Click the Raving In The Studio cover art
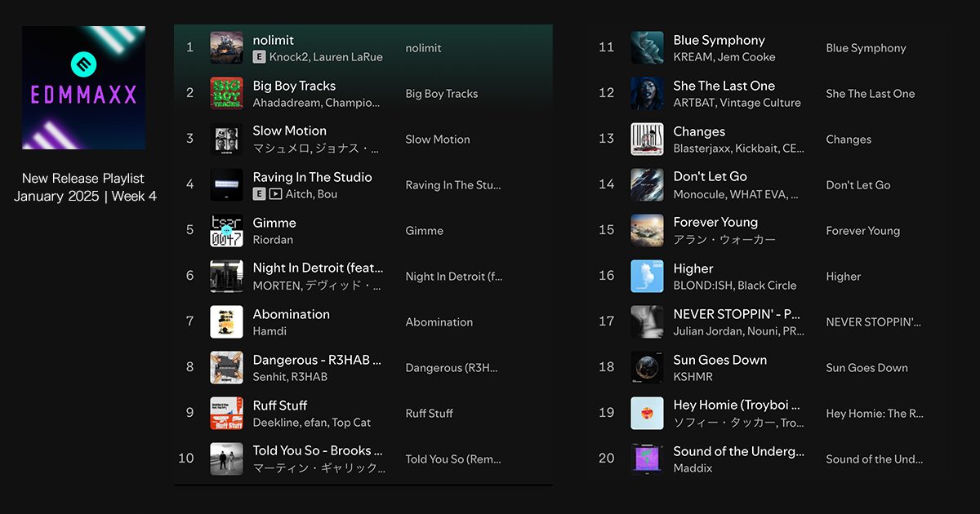980x514 pixels. pos(226,185)
